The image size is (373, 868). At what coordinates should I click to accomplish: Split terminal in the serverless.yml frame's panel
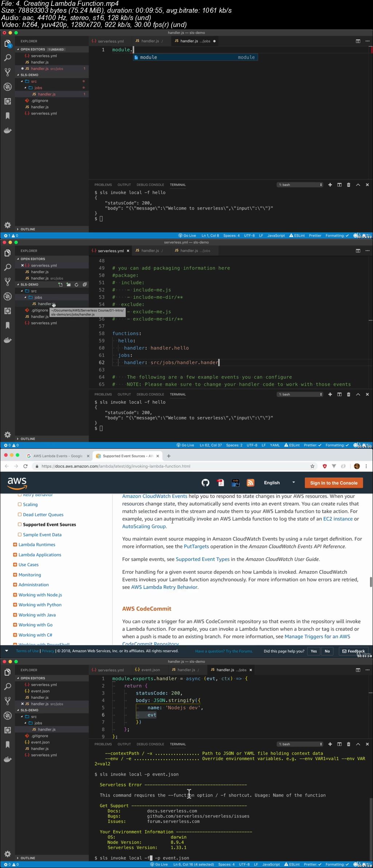[x=339, y=394]
